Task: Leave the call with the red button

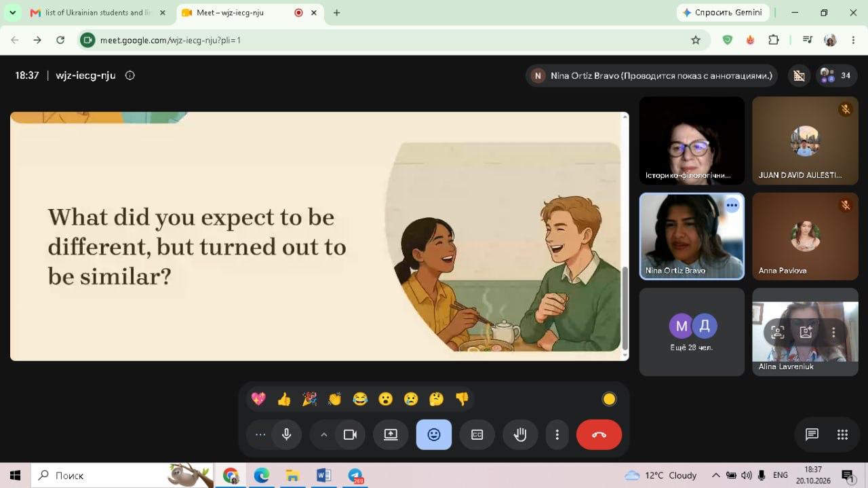Action: pyautogui.click(x=599, y=435)
